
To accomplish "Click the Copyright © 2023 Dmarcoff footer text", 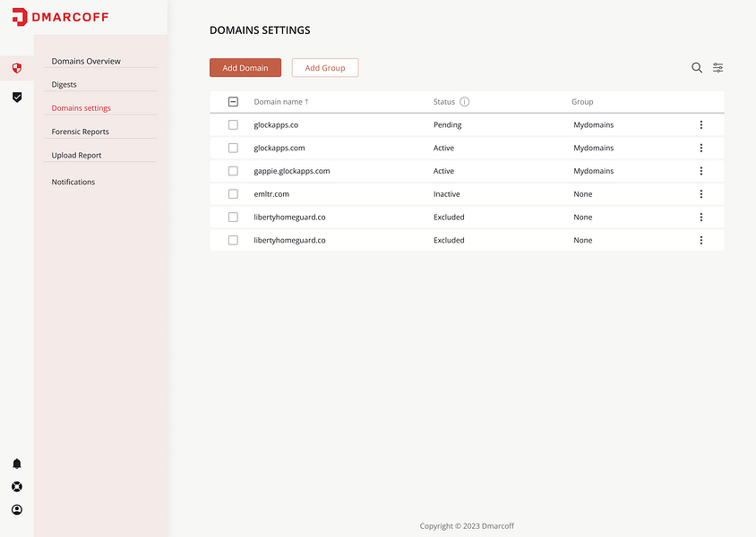I will pos(467,526).
